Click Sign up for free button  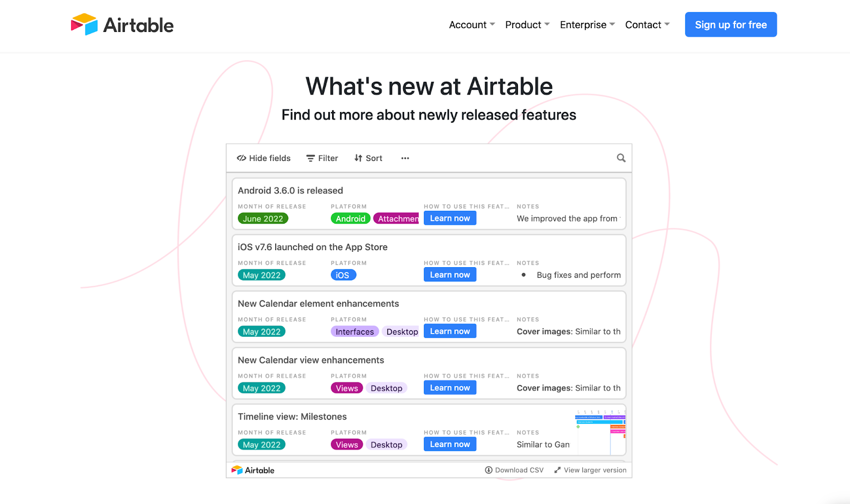tap(730, 24)
